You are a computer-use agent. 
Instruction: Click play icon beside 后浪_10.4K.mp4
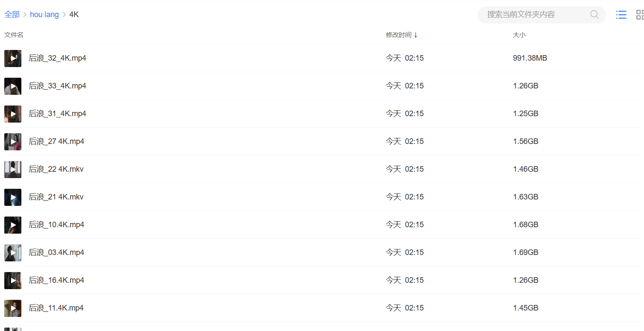point(13,225)
